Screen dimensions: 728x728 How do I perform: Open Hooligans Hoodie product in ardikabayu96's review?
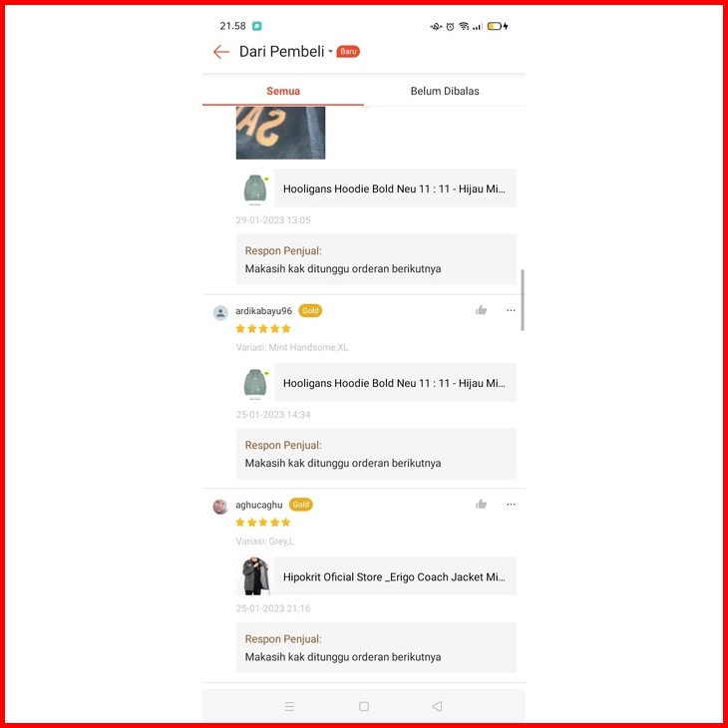pos(376,383)
